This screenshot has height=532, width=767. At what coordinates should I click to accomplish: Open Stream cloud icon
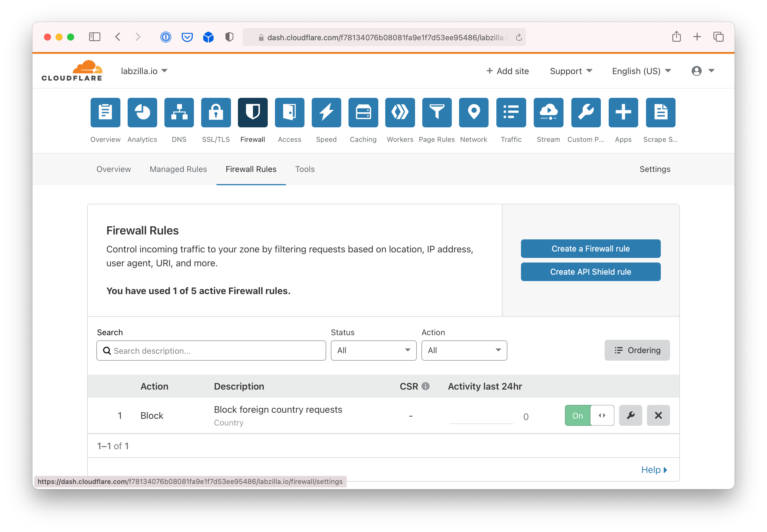(x=548, y=113)
